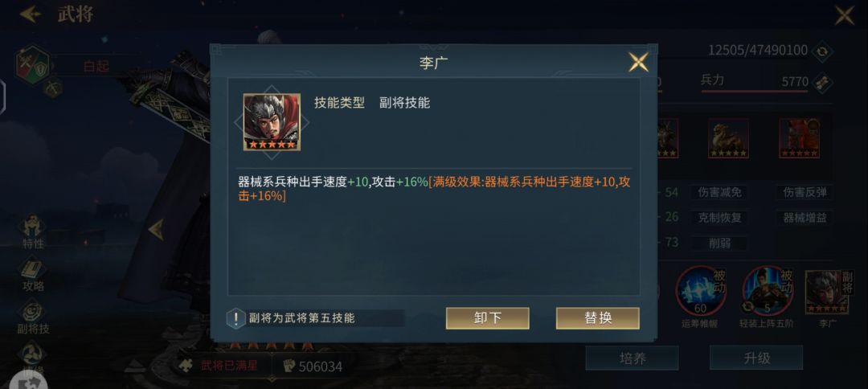Click the icon next to 兵力 5770

pos(823,81)
